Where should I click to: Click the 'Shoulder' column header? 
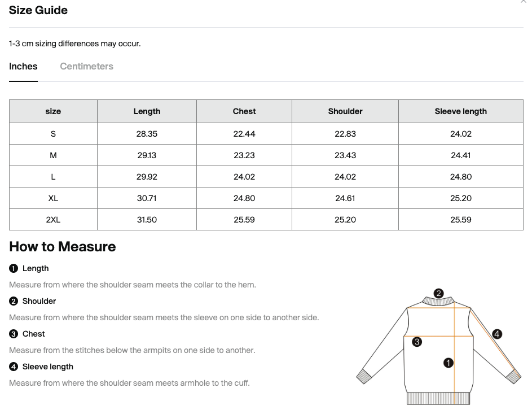(x=345, y=111)
